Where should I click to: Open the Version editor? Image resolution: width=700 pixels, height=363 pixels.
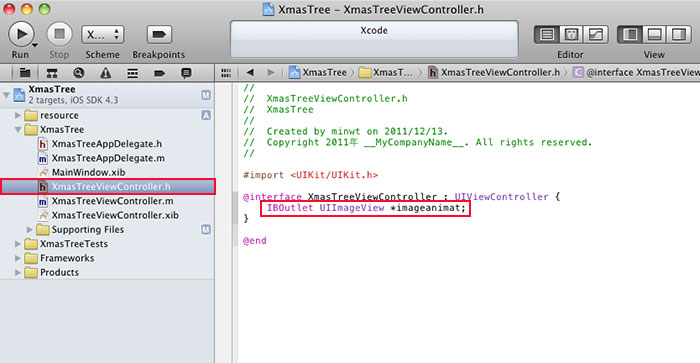(x=596, y=34)
